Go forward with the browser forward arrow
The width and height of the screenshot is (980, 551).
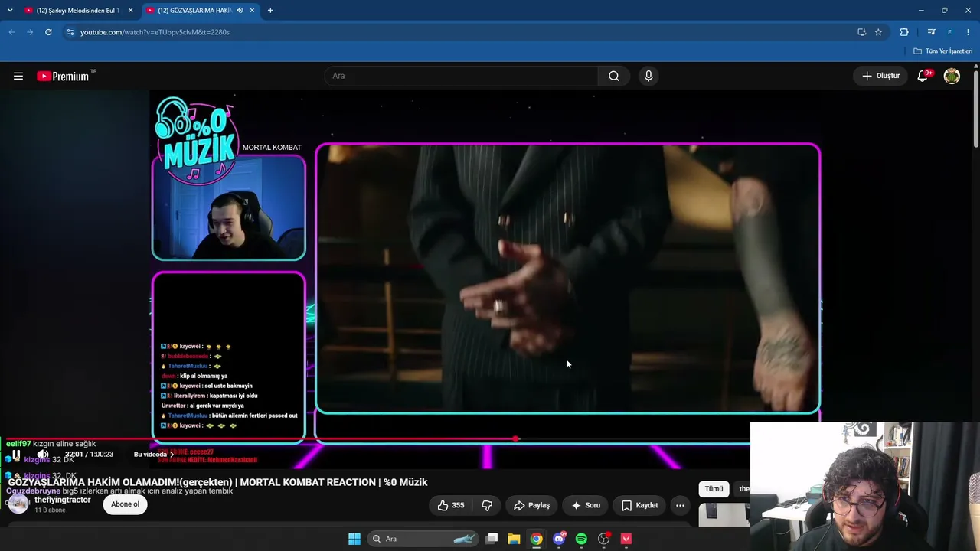pyautogui.click(x=30, y=32)
